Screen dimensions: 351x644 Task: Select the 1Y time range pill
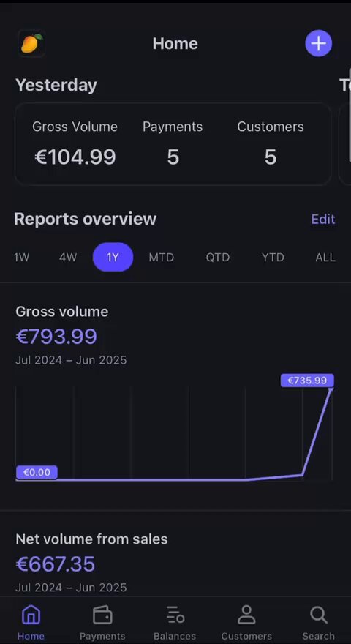(x=113, y=257)
